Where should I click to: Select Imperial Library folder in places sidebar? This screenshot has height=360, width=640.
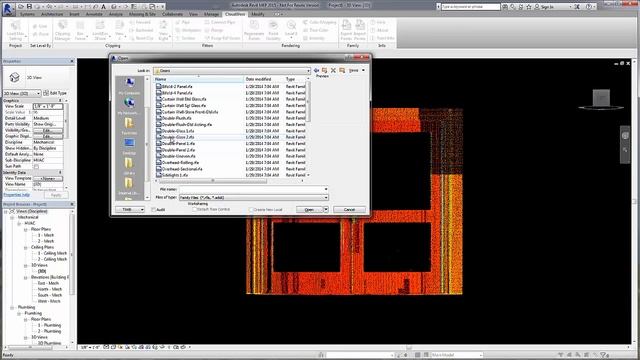(129, 186)
